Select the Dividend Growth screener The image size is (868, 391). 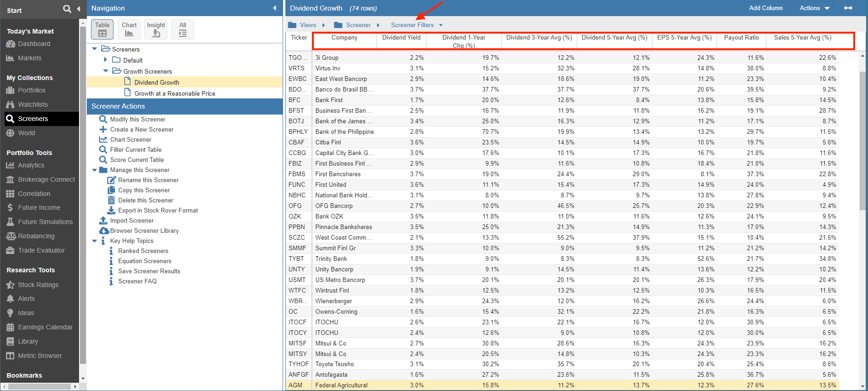click(x=157, y=82)
